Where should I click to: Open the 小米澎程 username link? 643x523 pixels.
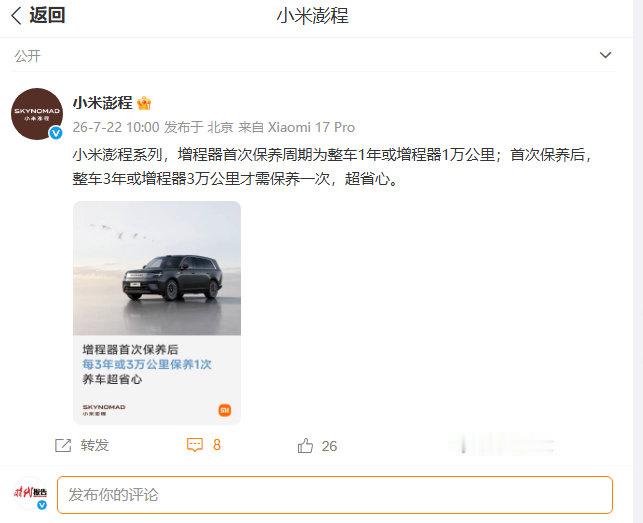coord(103,103)
